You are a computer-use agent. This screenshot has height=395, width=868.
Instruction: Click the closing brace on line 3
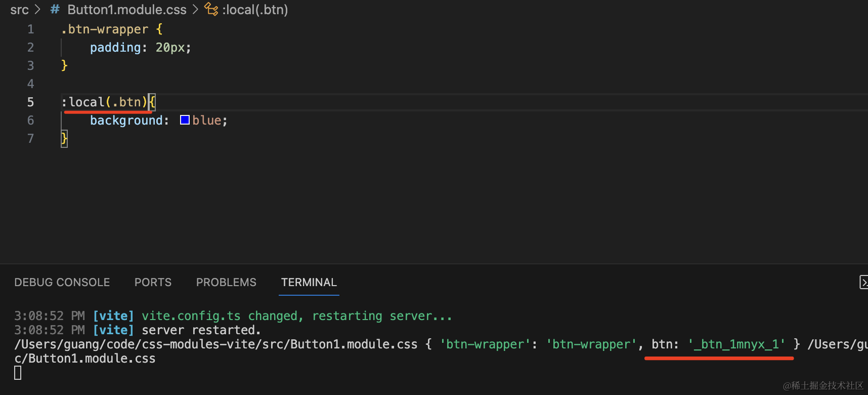pyautogui.click(x=64, y=65)
